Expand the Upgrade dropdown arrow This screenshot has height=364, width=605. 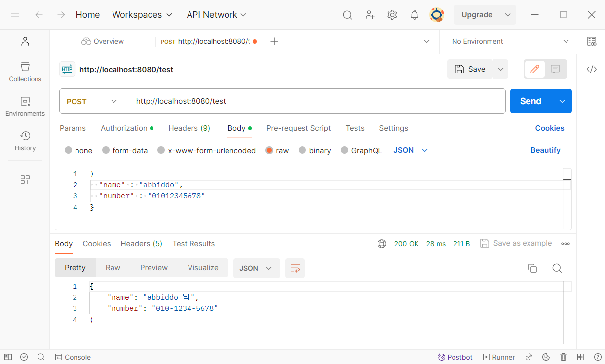point(508,15)
